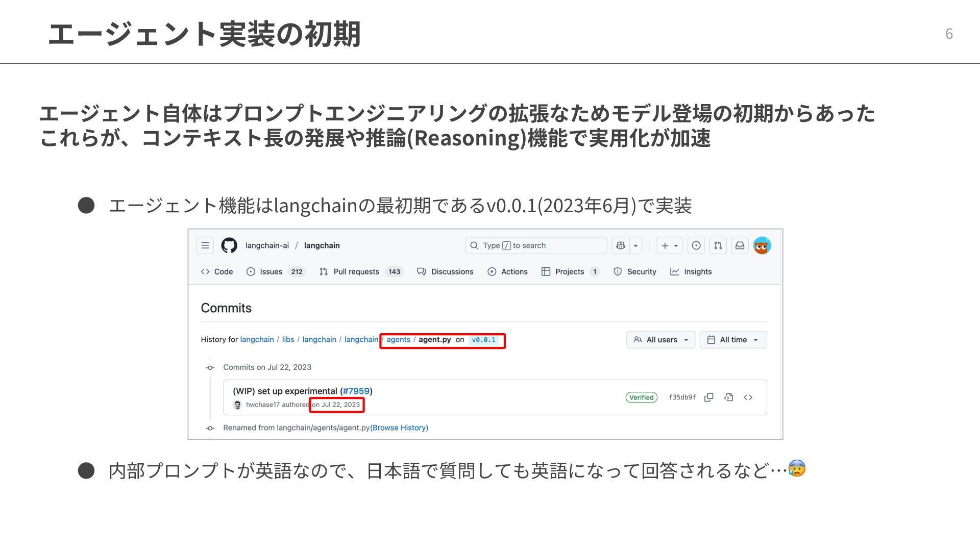
Task: Click the calendar icon in All time
Action: 711,340
